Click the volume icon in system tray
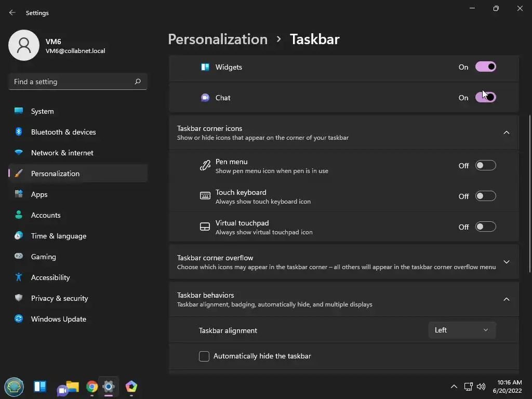532x399 pixels. click(x=481, y=387)
